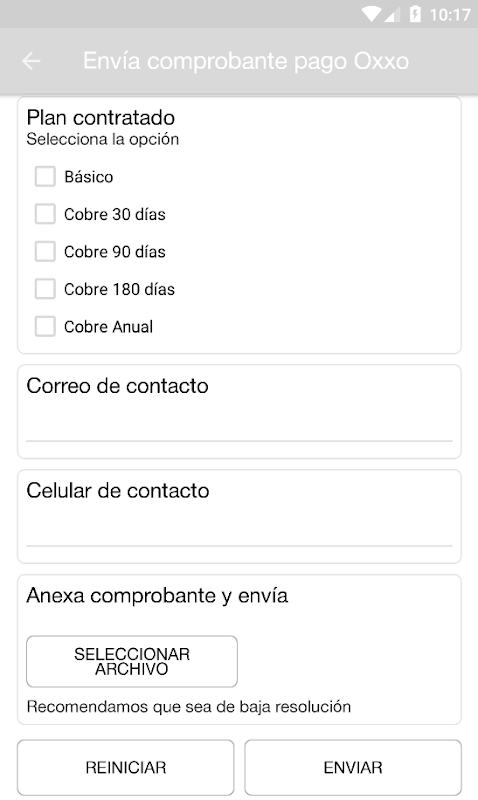Tap the battery charging icon
Viewport: 478px width, 800px height.
(x=415, y=14)
